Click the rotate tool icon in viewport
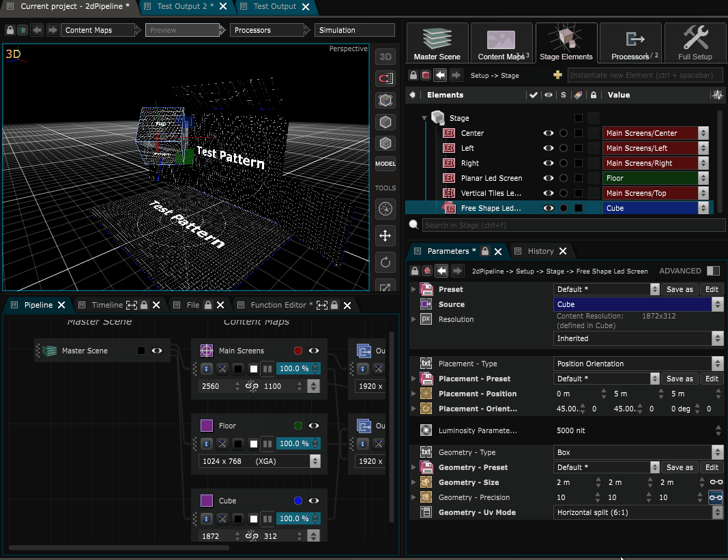Viewport: 728px width, 560px height. click(x=385, y=262)
